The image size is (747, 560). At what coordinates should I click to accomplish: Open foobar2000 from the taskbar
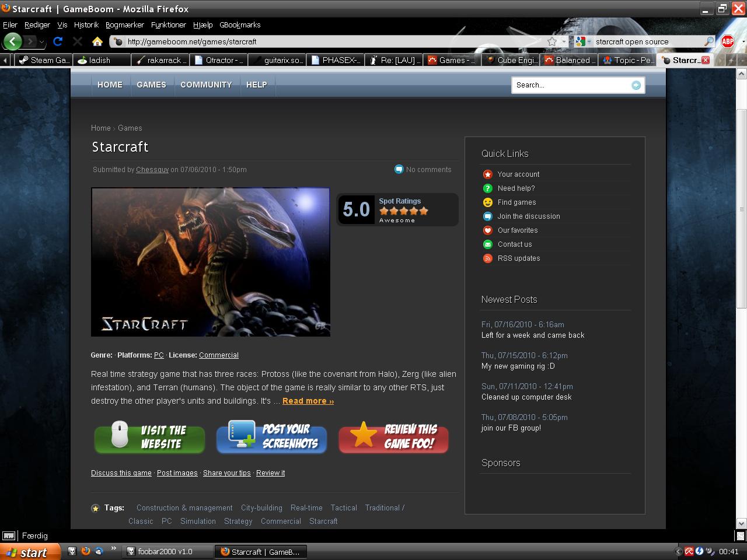tap(165, 552)
